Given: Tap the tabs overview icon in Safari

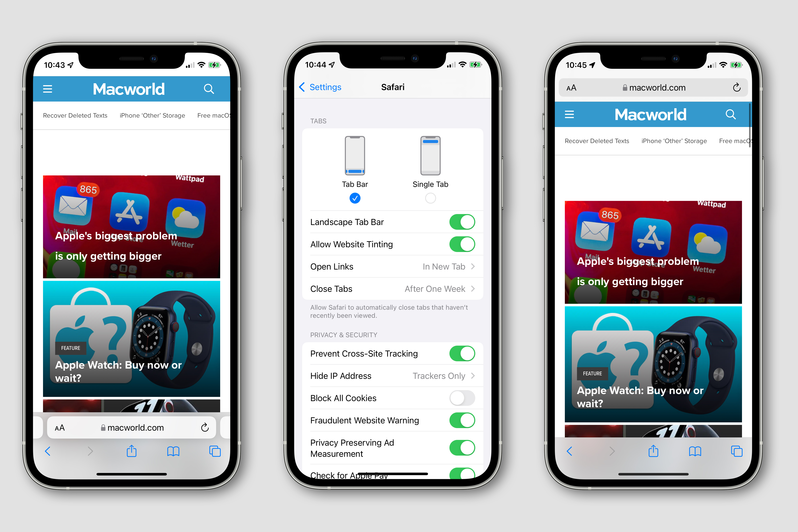Looking at the screenshot, I should tap(215, 454).
